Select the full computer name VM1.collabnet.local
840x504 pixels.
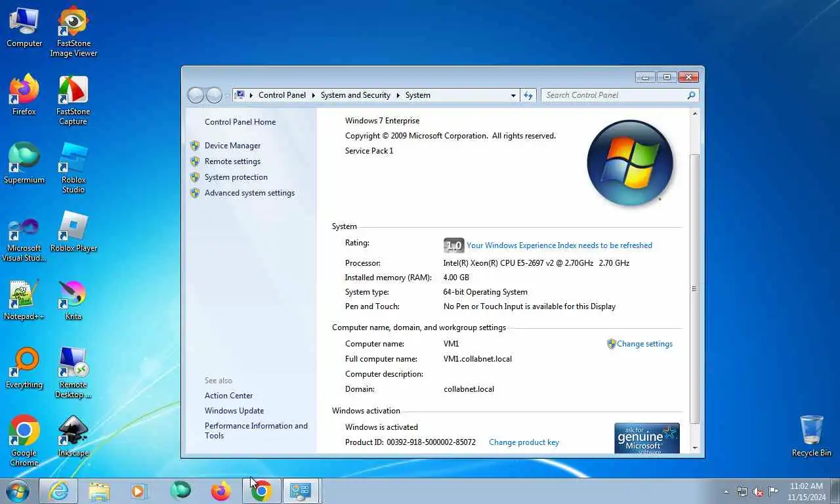click(x=478, y=359)
